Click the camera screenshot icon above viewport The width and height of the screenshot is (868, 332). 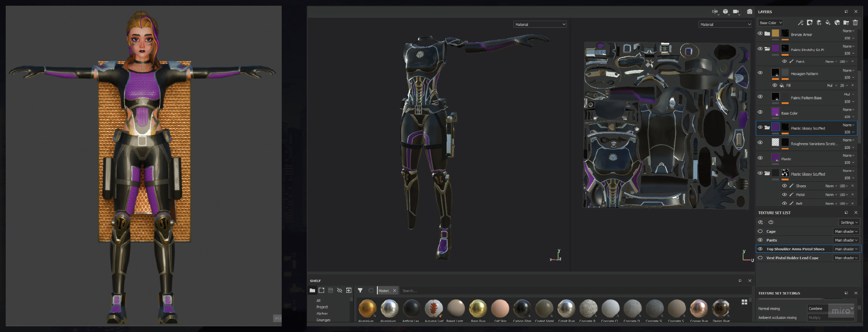tap(750, 12)
